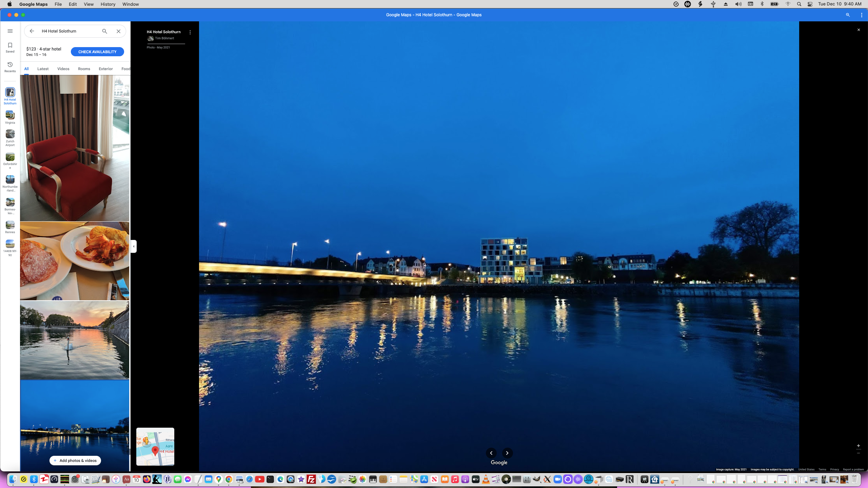The height and width of the screenshot is (488, 868).
Task: Switch to the Rooms tab
Action: 84,69
